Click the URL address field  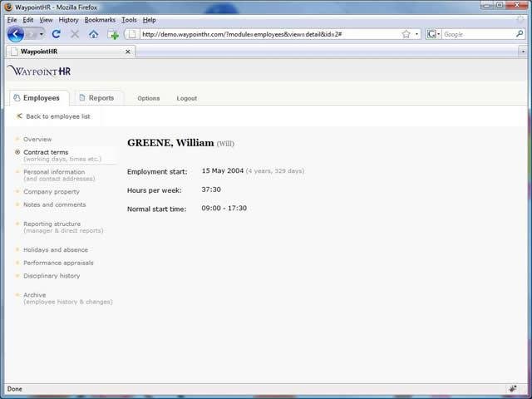pyautogui.click(x=269, y=34)
